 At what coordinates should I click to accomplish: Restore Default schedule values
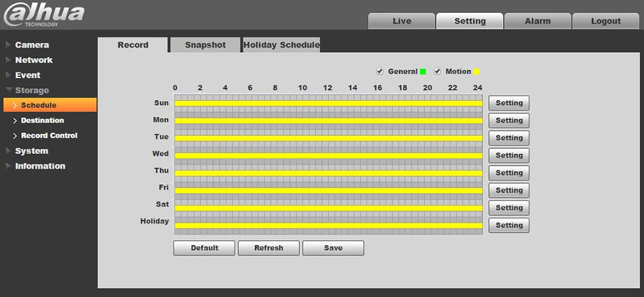[204, 248]
